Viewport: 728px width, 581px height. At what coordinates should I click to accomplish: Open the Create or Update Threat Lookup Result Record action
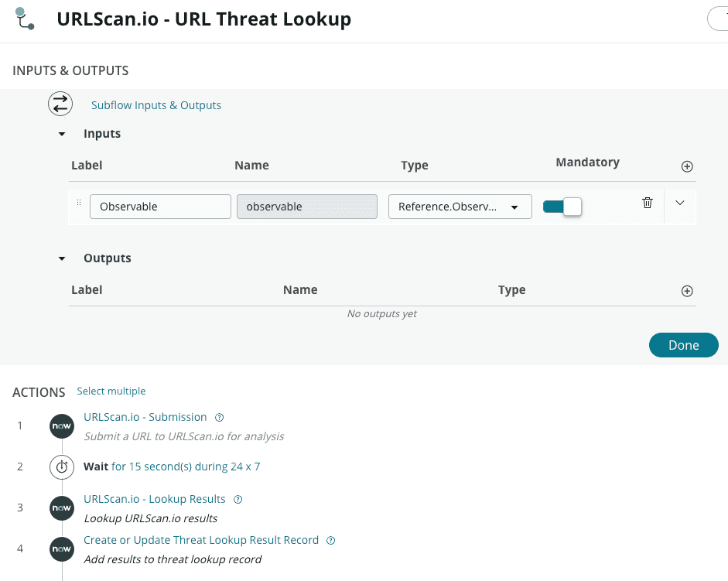pos(201,540)
